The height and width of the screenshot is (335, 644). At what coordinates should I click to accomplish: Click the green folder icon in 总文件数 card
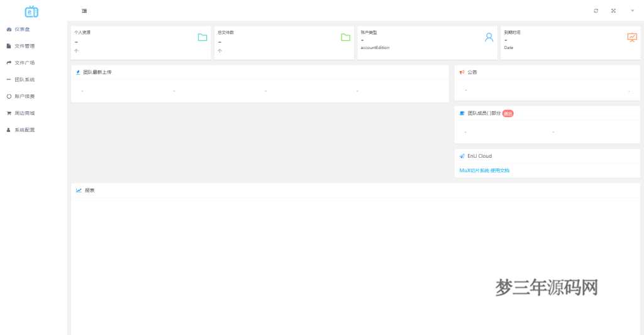coord(345,37)
